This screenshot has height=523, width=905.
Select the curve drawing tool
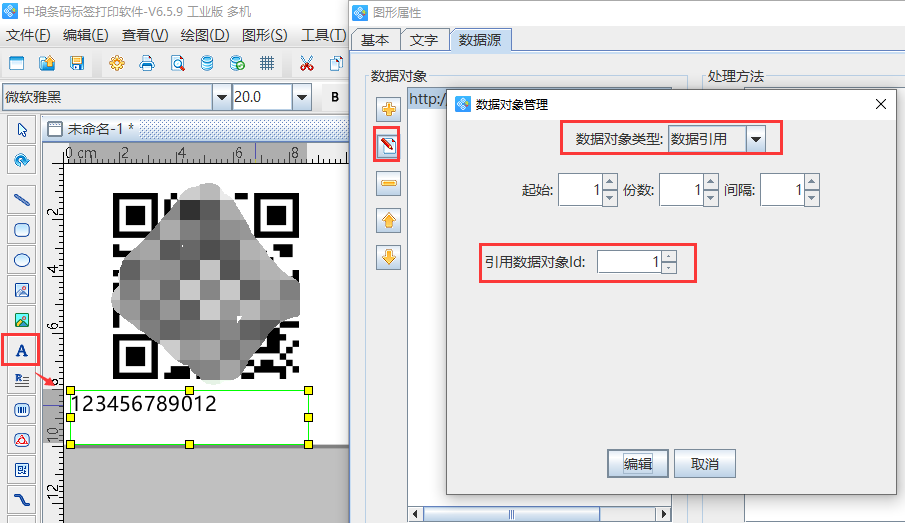point(22,500)
